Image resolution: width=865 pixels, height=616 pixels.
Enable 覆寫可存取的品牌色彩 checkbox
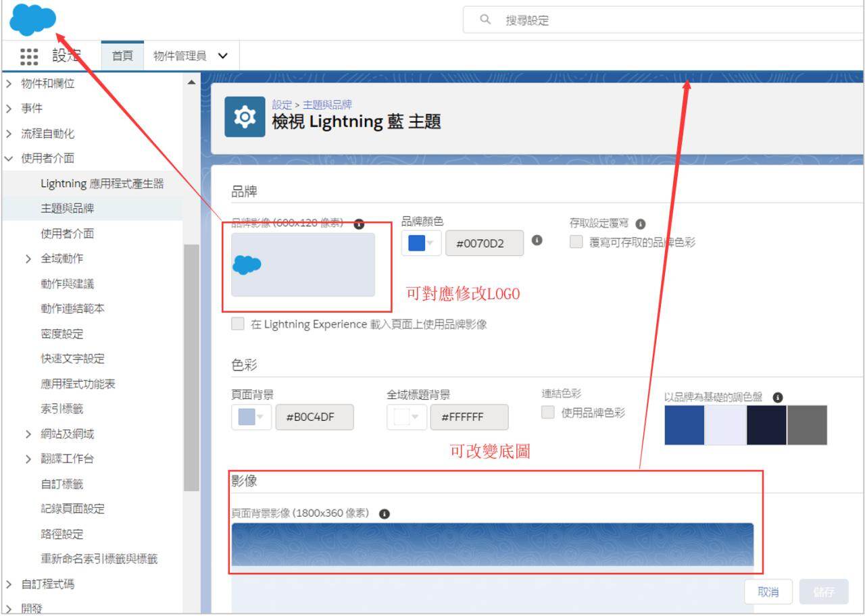pyautogui.click(x=576, y=242)
